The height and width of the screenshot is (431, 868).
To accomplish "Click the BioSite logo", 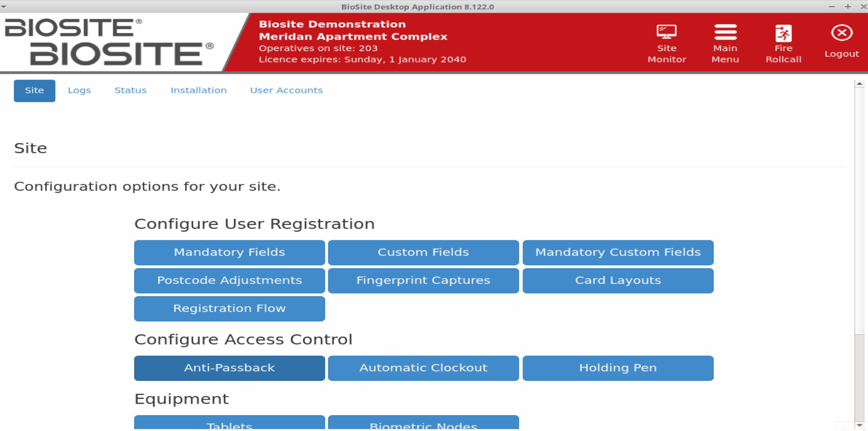I will [x=109, y=42].
